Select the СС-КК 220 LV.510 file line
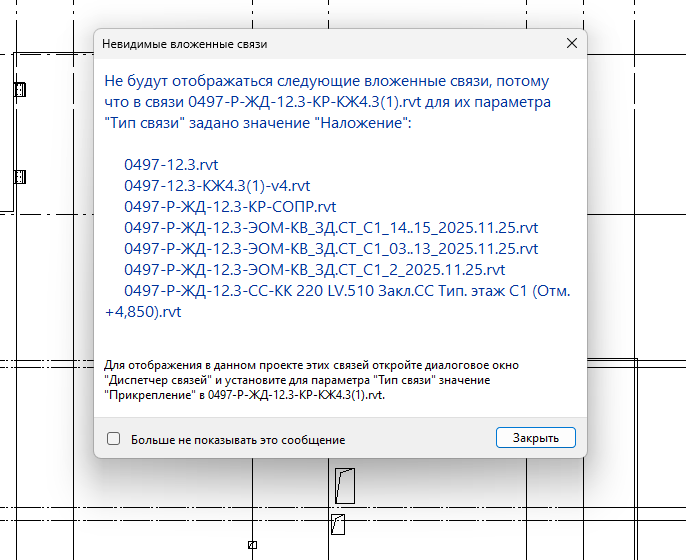The height and width of the screenshot is (560, 686). (x=337, y=301)
